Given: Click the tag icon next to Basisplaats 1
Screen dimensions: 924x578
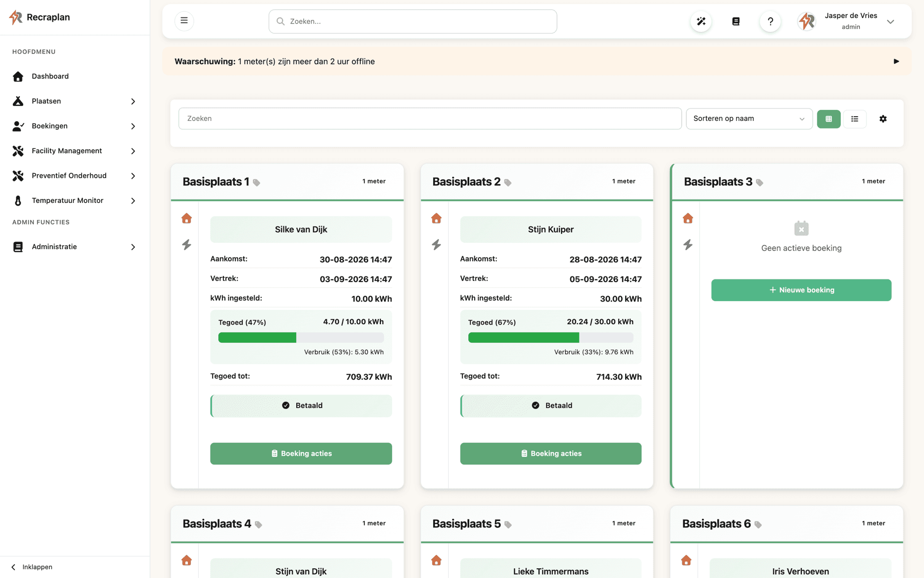Looking at the screenshot, I should [257, 183].
